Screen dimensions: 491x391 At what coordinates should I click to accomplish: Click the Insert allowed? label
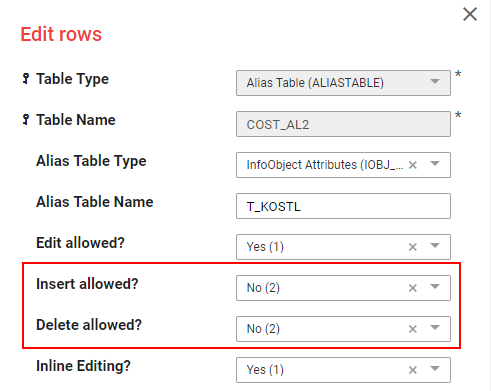coord(87,284)
